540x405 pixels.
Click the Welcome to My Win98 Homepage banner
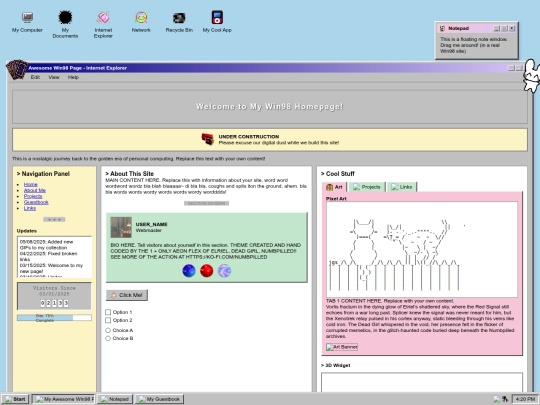[270, 107]
